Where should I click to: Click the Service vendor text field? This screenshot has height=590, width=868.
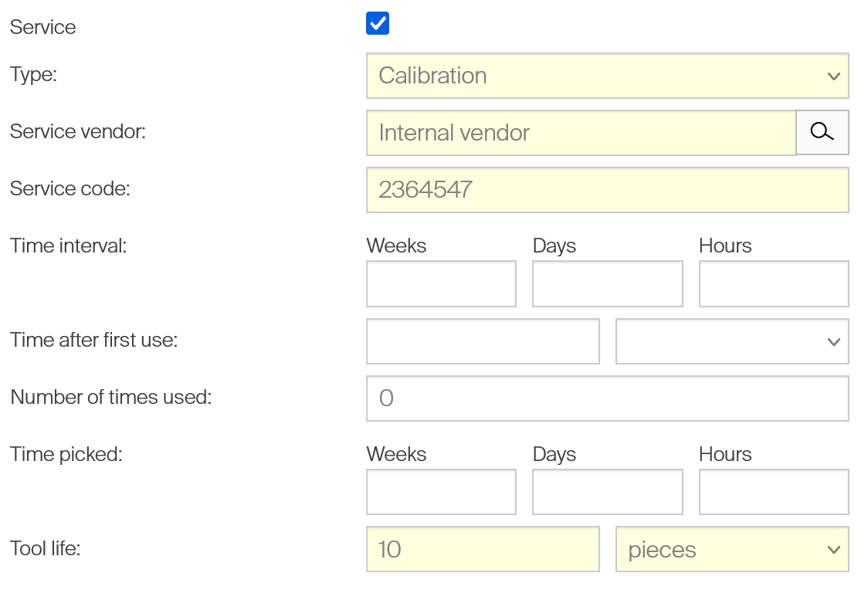[x=581, y=133]
